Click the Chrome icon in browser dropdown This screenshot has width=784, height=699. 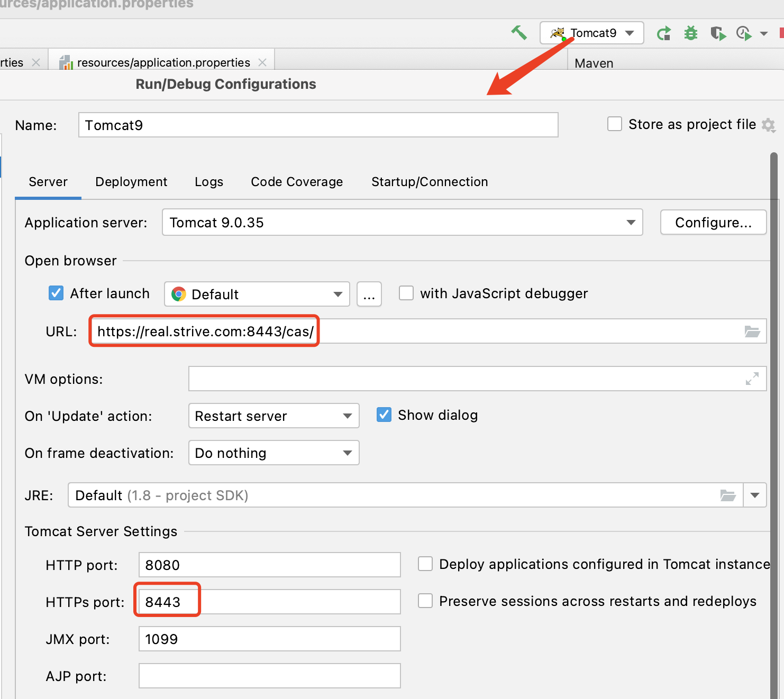click(x=179, y=294)
